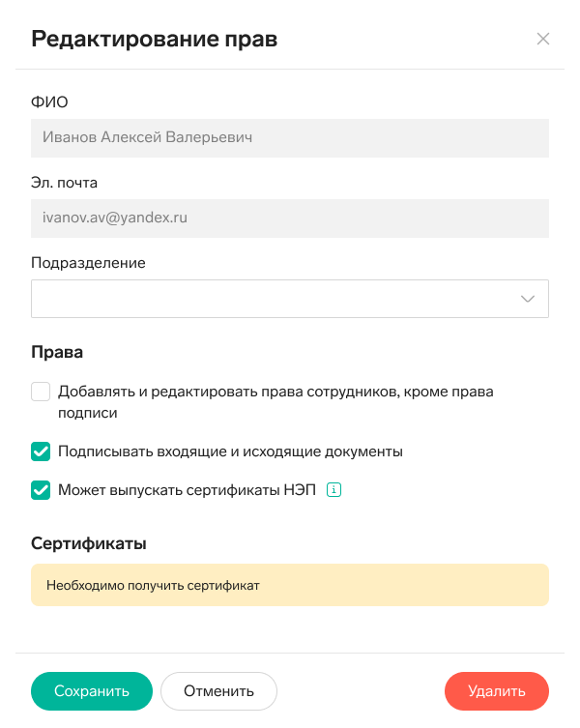Expand the Подразделение chevron arrow
This screenshot has height=728, width=580.
click(528, 299)
